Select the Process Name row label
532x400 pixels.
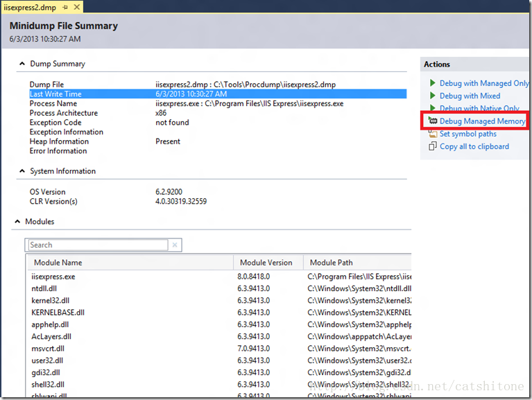53,103
